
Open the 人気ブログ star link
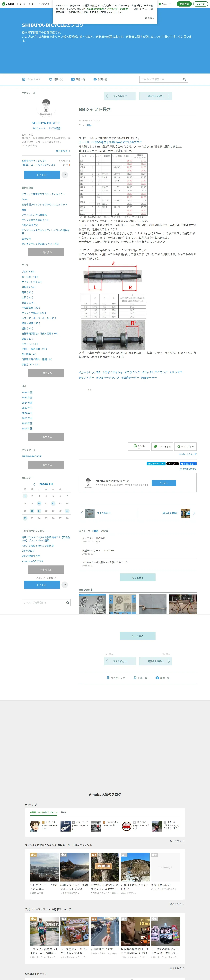(x=165, y=4)
